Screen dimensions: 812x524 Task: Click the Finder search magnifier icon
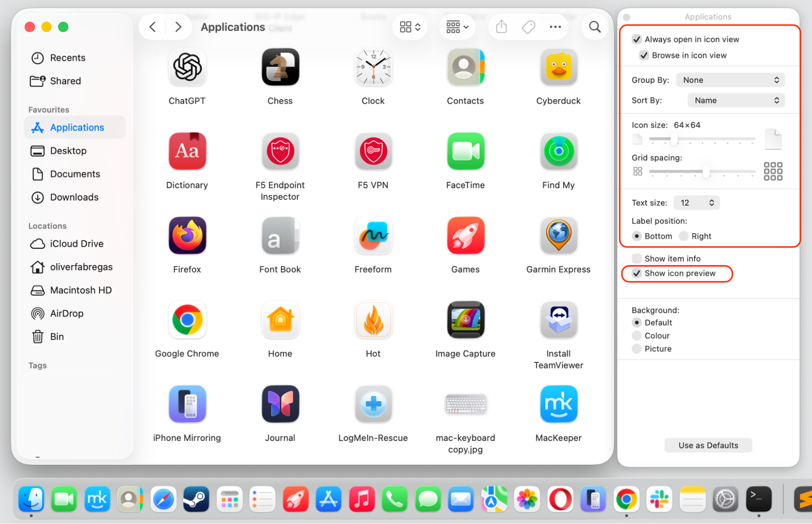(x=595, y=27)
